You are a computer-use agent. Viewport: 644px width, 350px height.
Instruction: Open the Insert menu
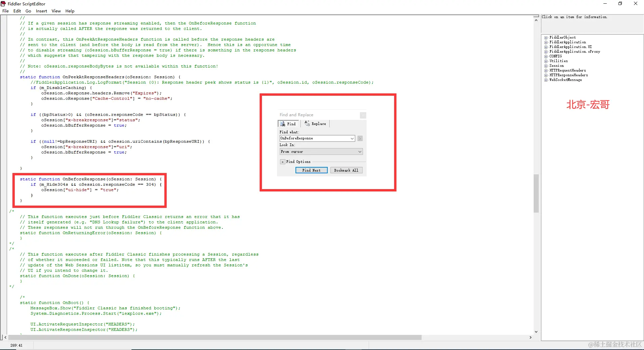(x=42, y=11)
